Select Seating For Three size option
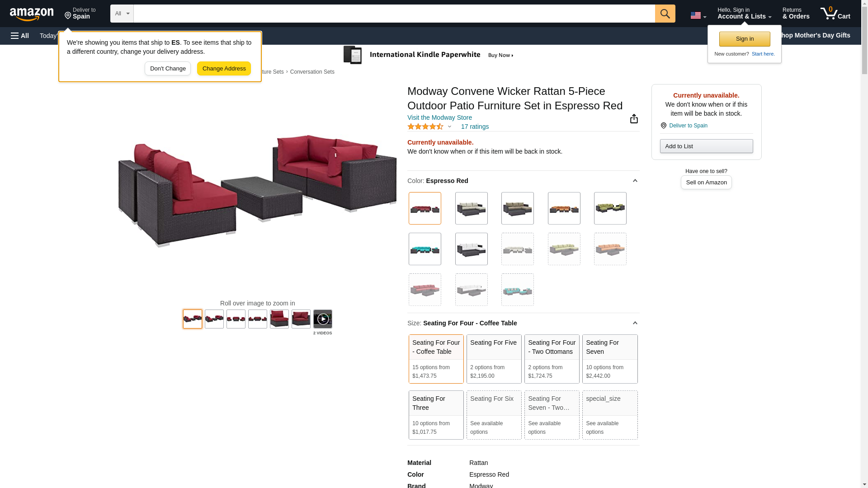This screenshot has width=868, height=488. point(436,415)
